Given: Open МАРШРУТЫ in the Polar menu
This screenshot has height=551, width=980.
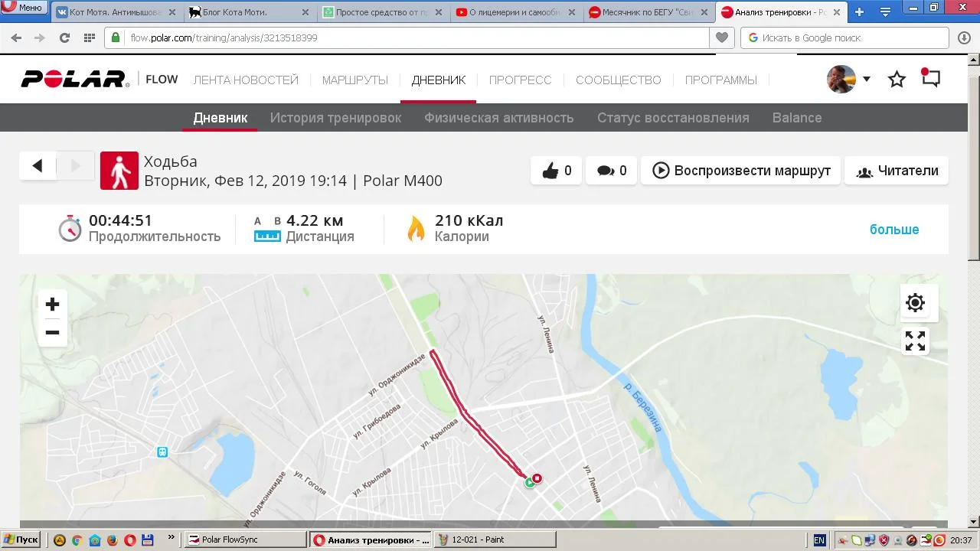Looking at the screenshot, I should (355, 80).
